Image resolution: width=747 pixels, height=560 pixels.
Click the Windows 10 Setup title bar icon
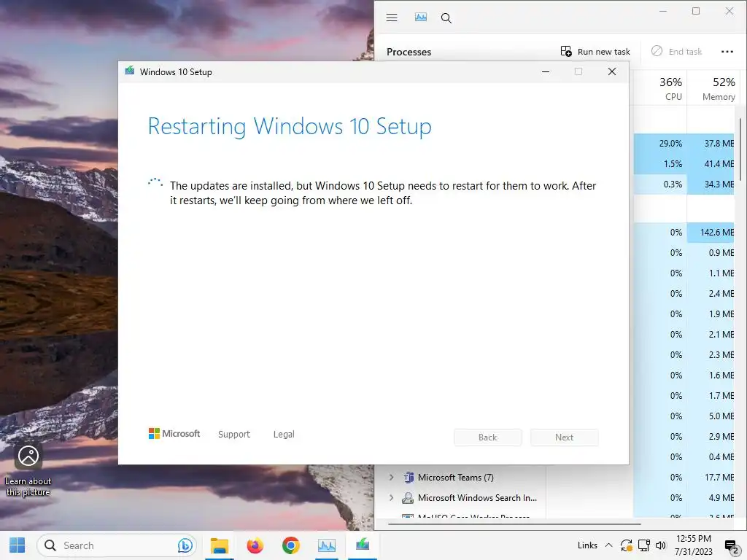coord(129,71)
